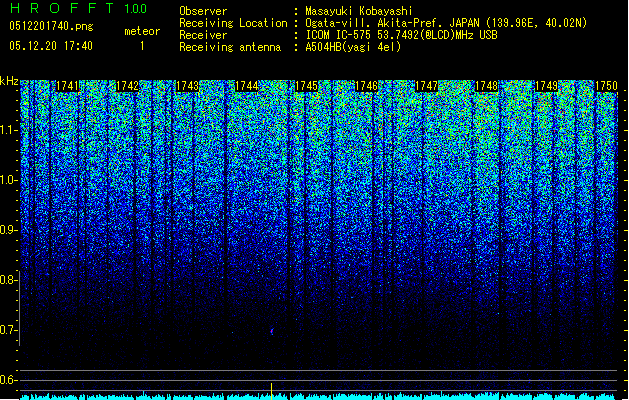Click the gray frequency range bar on left axis
Viewport: 629px width, 400px height.
coord(19,308)
